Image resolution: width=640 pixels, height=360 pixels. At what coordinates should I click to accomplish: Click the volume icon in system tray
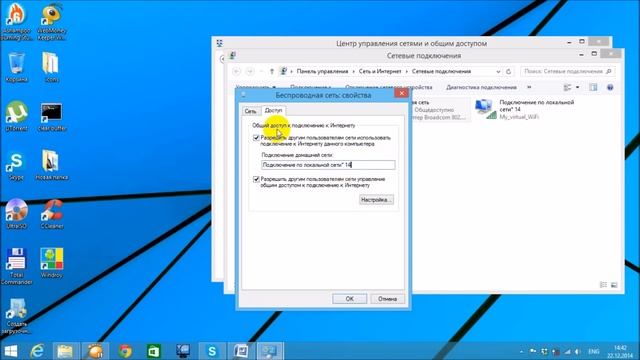point(577,351)
